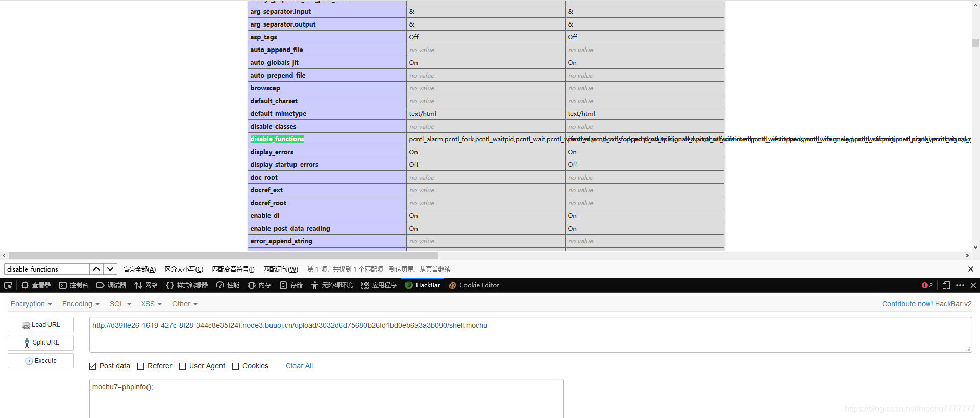Toggle Whole Words (匹配词句) option
Viewport: 980px width, 418px height.
[281, 269]
